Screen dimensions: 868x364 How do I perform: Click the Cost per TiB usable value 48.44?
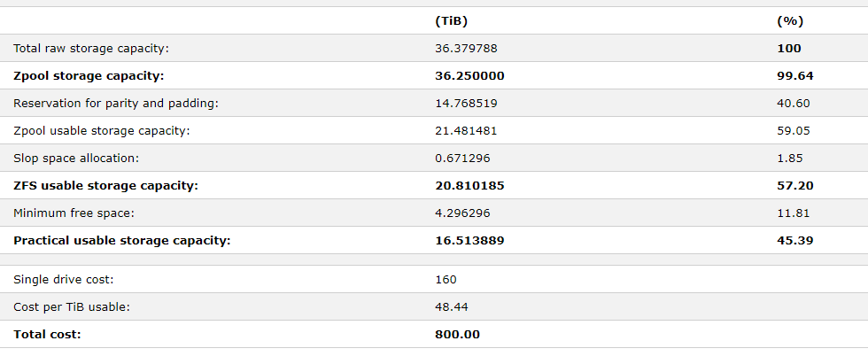tap(451, 306)
